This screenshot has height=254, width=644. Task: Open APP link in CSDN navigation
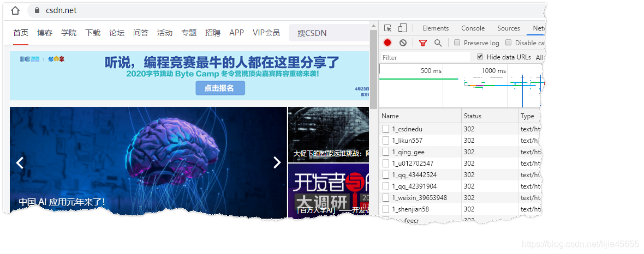236,33
